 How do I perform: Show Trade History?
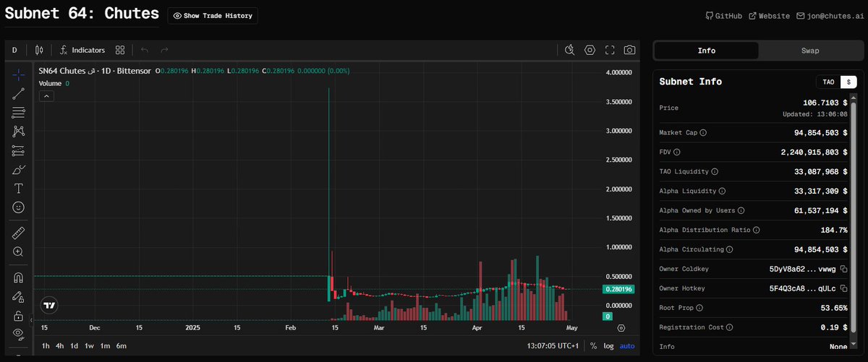213,15
